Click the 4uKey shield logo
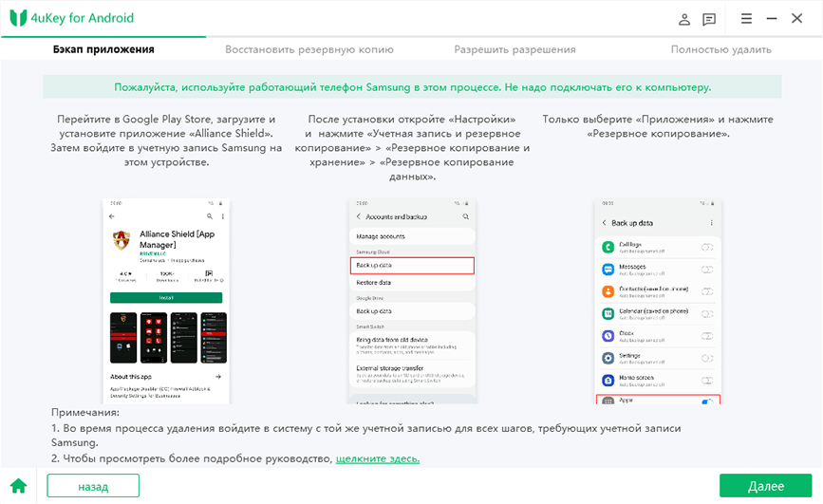 (x=17, y=18)
